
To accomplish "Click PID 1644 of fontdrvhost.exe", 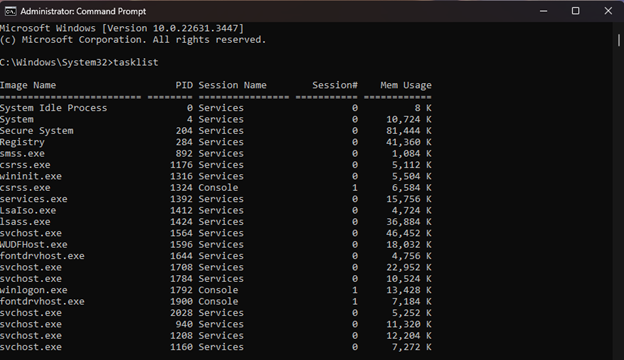I will (181, 256).
